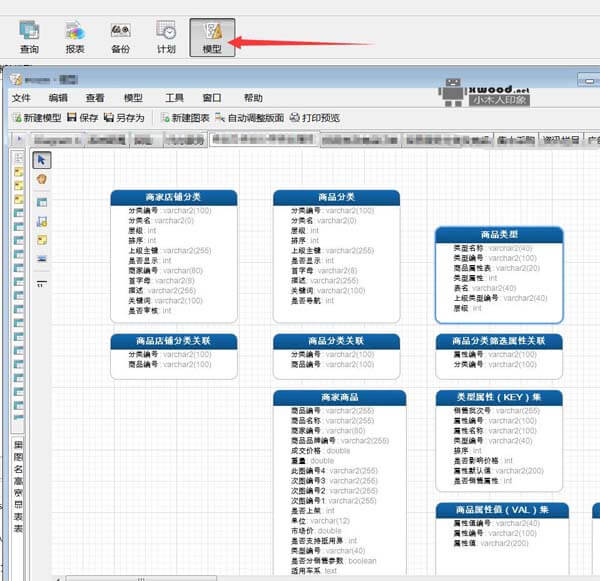600x581 pixels.
Task: Select the 商品分类 table header
Action: tap(336, 197)
